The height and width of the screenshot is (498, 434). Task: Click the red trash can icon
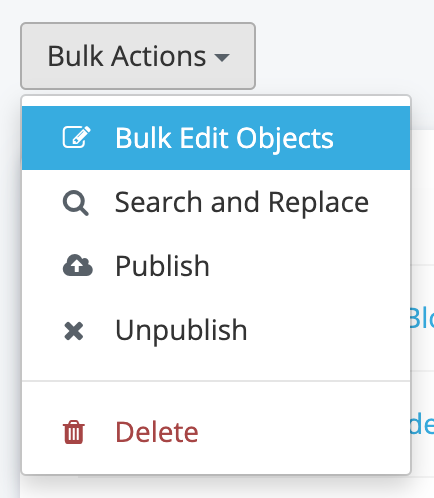(x=74, y=432)
